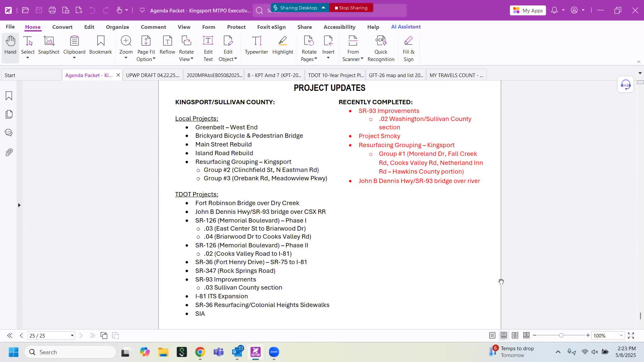Switch to UPWP DRAFT document tab
The image size is (644, 362).
click(x=153, y=75)
